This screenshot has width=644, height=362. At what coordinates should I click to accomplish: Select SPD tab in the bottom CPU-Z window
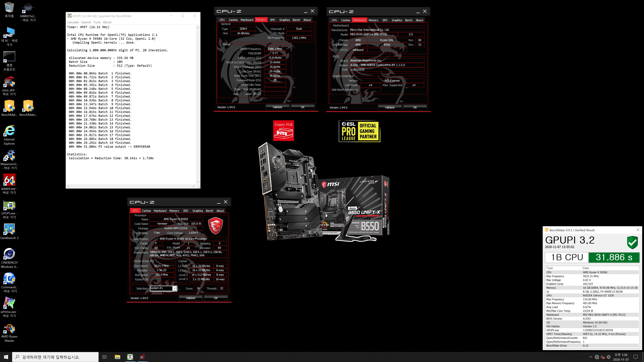(x=185, y=211)
